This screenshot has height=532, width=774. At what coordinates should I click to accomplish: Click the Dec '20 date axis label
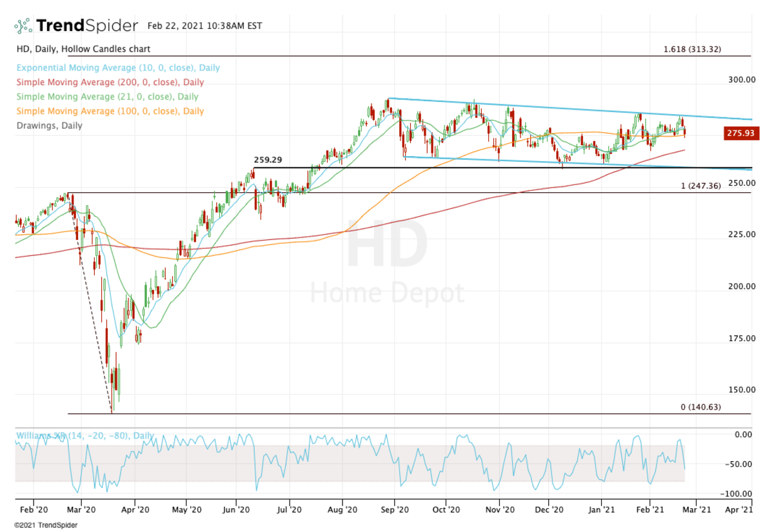click(x=549, y=509)
